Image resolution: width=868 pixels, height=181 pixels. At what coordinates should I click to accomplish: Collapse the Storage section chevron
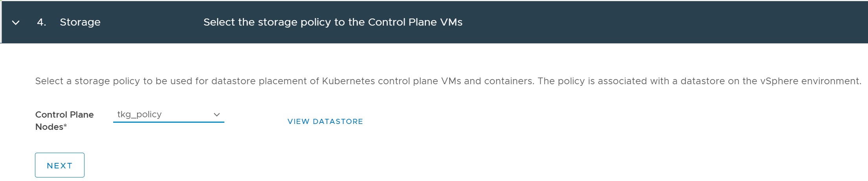(16, 22)
